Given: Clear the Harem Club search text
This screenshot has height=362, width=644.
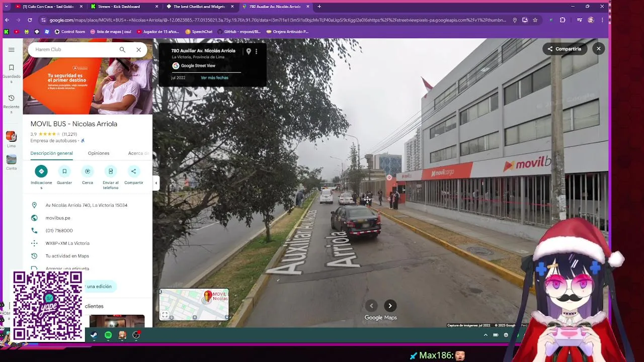Looking at the screenshot, I should coord(138,50).
